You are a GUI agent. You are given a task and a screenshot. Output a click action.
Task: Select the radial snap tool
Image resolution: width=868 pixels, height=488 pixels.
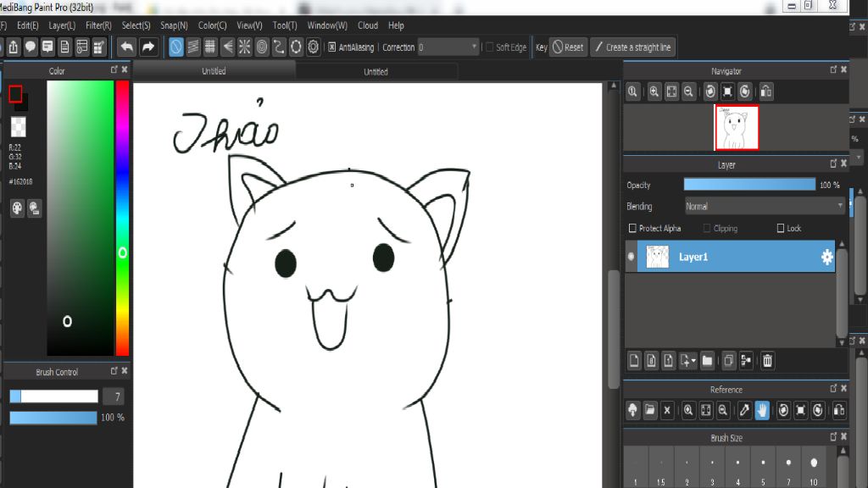(x=245, y=47)
